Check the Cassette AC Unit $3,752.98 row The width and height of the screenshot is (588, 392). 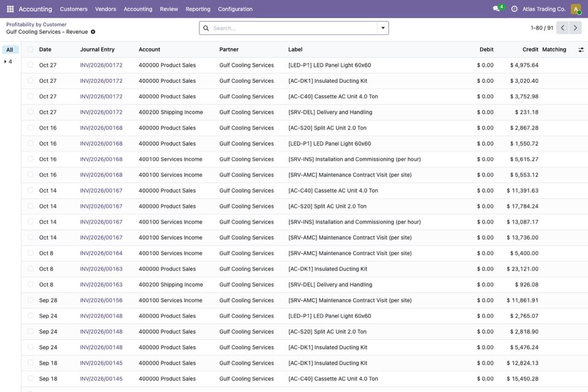point(31,96)
